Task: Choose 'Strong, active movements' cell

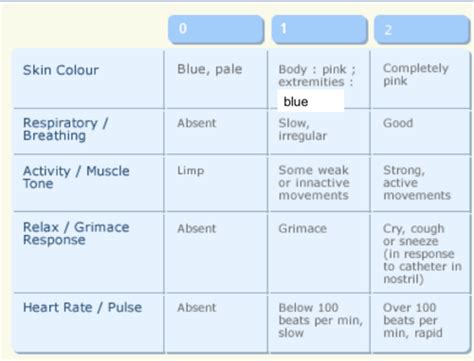Action: click(417, 183)
